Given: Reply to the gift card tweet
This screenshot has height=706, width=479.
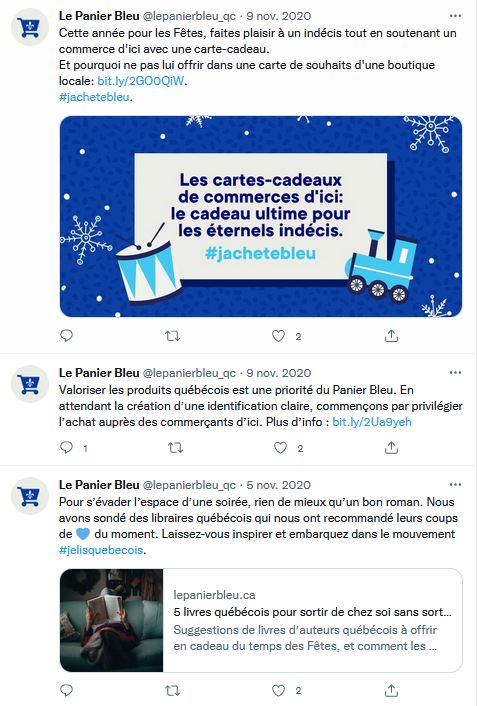Looking at the screenshot, I should tap(67, 336).
